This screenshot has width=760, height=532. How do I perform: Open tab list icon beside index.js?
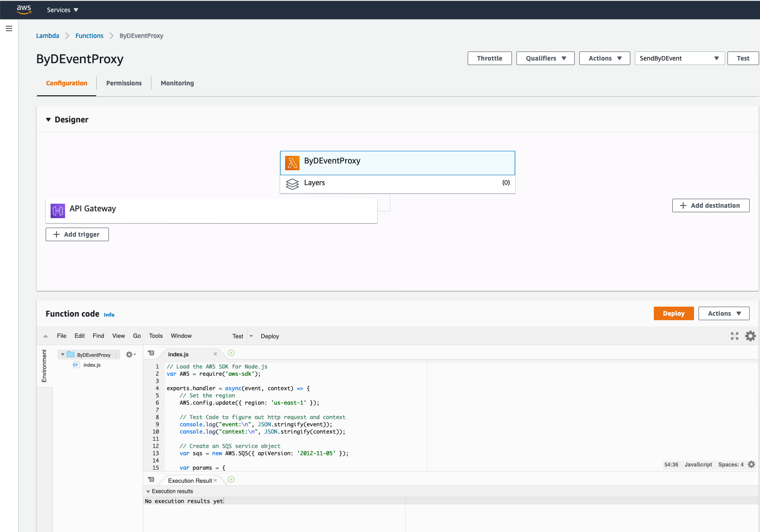(151, 353)
